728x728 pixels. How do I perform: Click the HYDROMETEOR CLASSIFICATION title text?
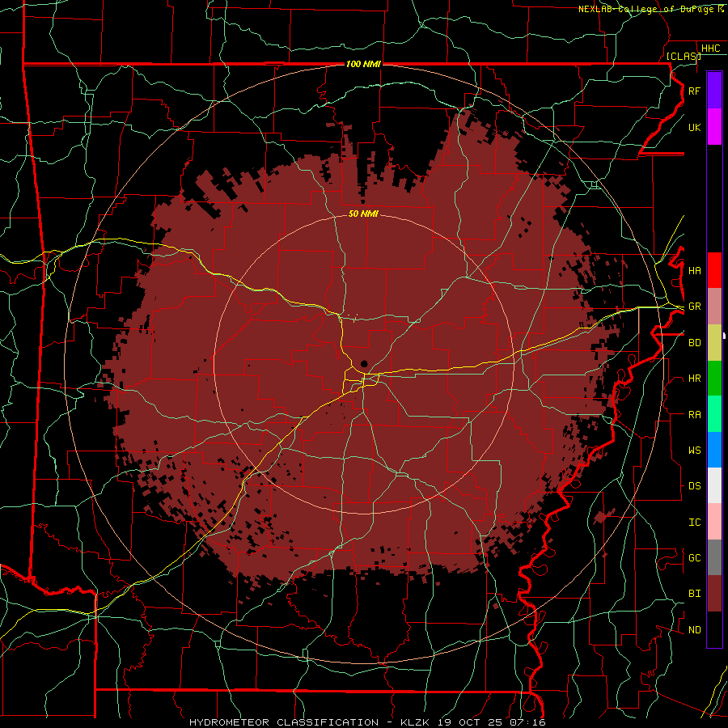coord(284,722)
